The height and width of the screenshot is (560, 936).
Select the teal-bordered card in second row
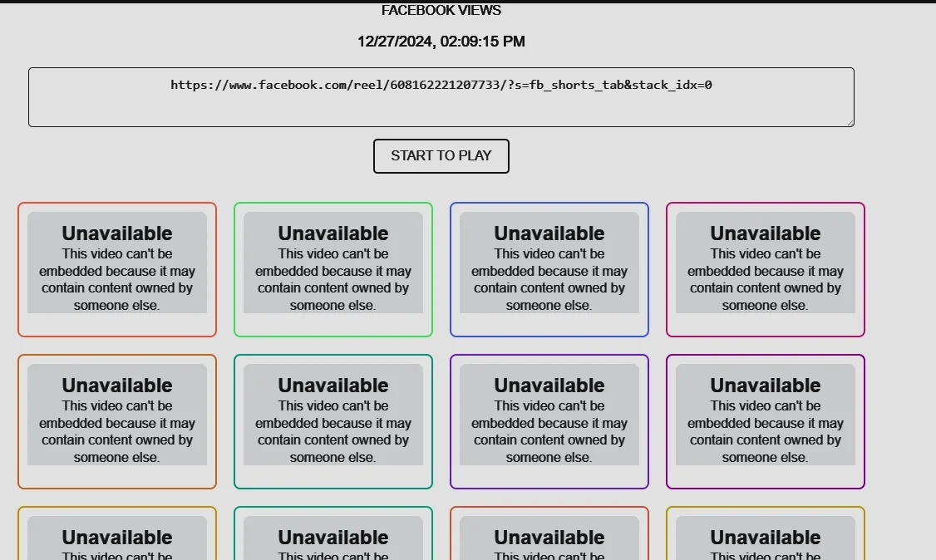pyautogui.click(x=333, y=421)
